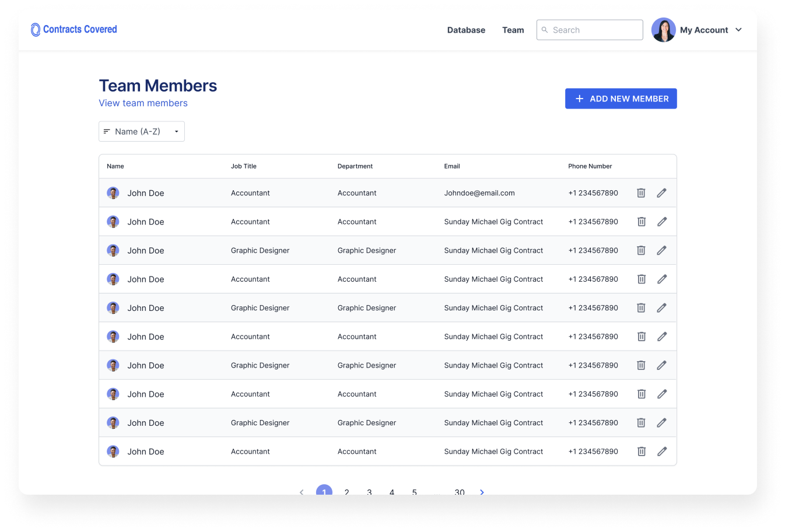Click the trash icon in the fourth table row
785x532 pixels.
641,279
